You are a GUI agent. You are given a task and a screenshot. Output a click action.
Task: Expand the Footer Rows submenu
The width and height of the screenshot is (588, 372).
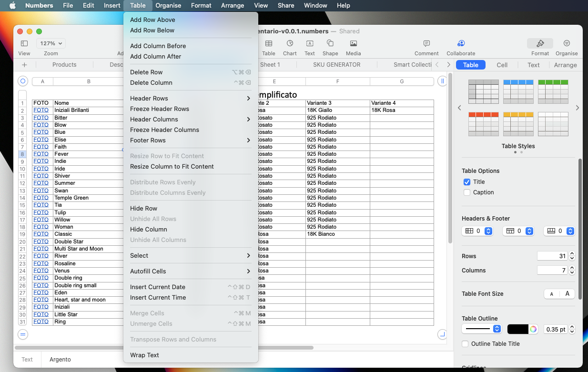click(191, 141)
